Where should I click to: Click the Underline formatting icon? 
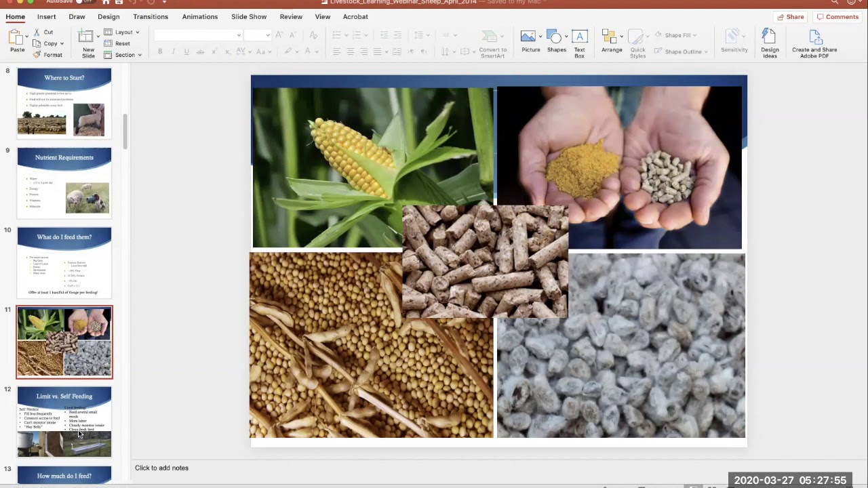(x=186, y=52)
